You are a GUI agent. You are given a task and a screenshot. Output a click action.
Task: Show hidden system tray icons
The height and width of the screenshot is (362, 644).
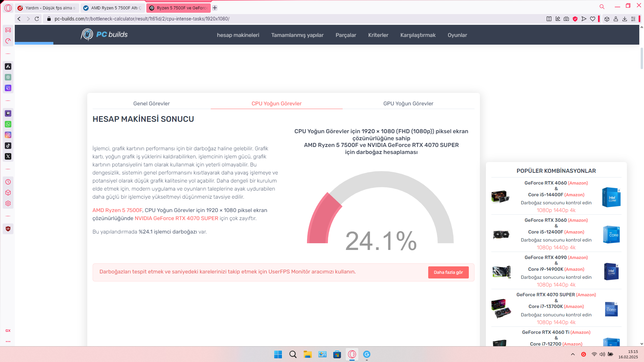pyautogui.click(x=573, y=354)
